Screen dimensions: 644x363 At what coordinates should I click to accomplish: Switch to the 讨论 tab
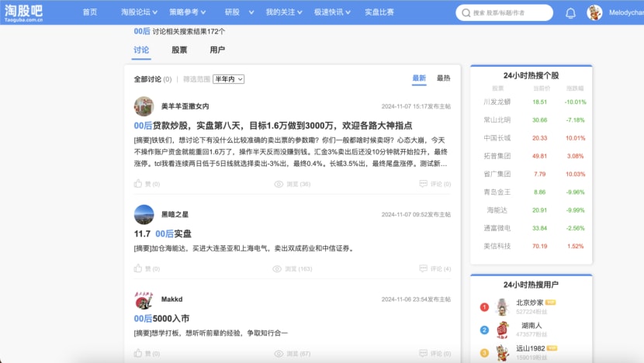pos(141,50)
